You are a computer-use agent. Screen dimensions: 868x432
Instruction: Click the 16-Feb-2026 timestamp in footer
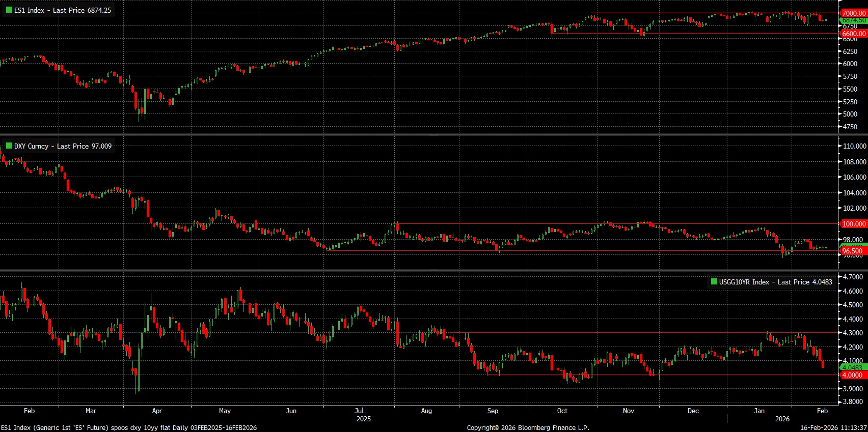[x=833, y=427]
